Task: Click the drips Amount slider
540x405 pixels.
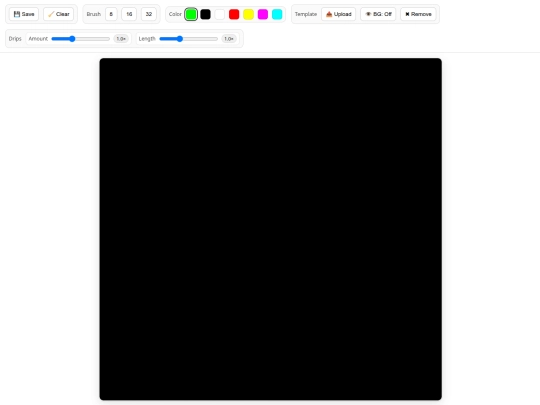Action: click(x=81, y=39)
